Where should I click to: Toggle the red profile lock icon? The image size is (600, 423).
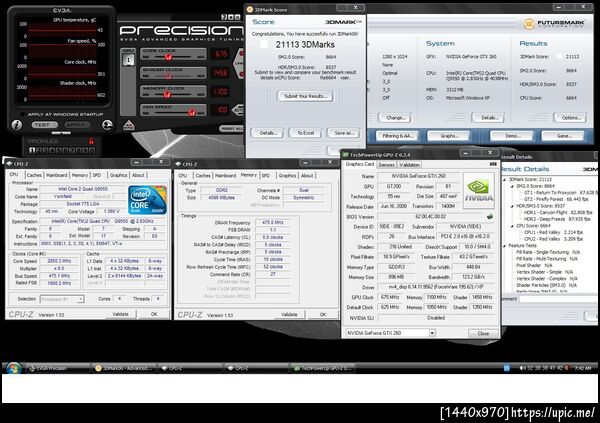(91, 141)
